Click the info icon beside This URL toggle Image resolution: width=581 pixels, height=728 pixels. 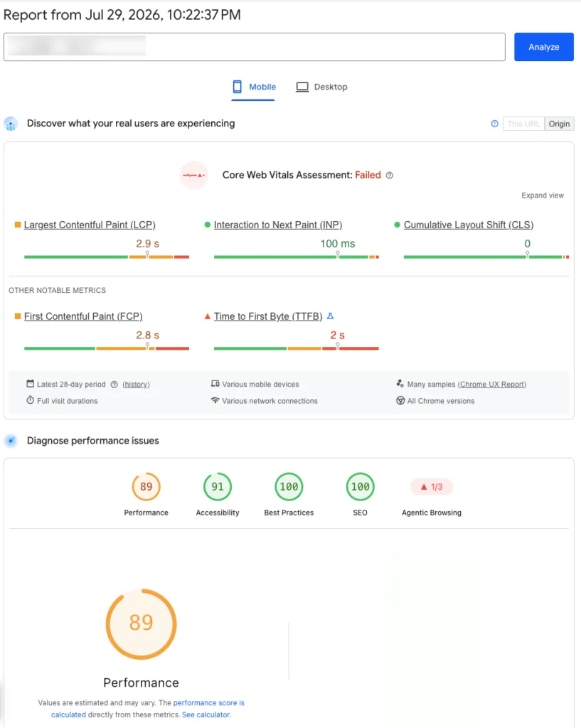[495, 124]
